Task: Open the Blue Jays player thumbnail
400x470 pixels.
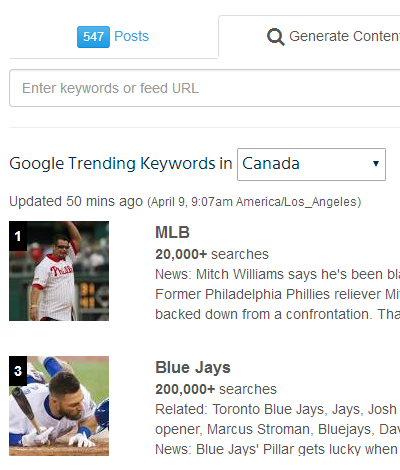Action: (x=59, y=406)
